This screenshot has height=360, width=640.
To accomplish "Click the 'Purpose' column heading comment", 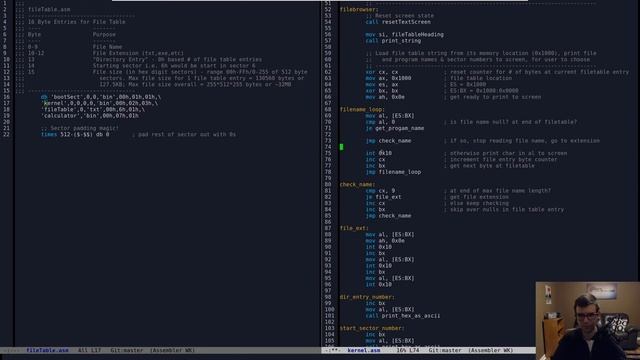I will click(x=104, y=35).
